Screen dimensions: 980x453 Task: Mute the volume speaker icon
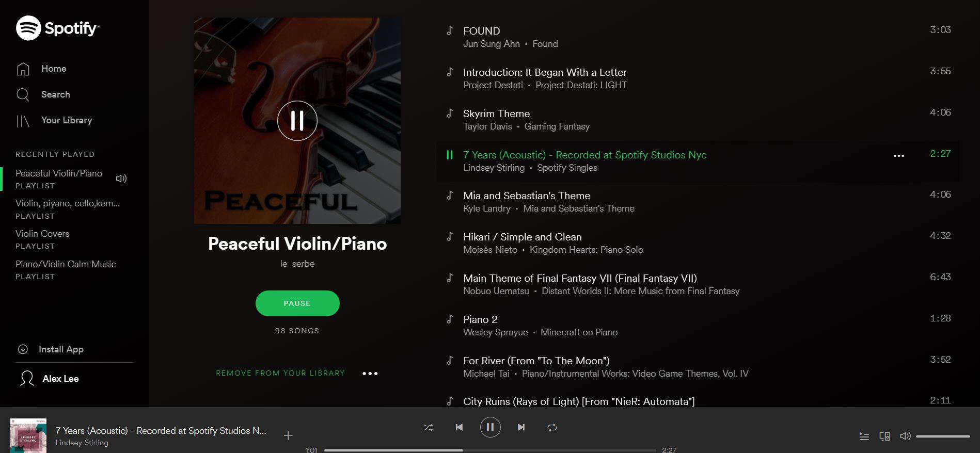pyautogui.click(x=905, y=436)
